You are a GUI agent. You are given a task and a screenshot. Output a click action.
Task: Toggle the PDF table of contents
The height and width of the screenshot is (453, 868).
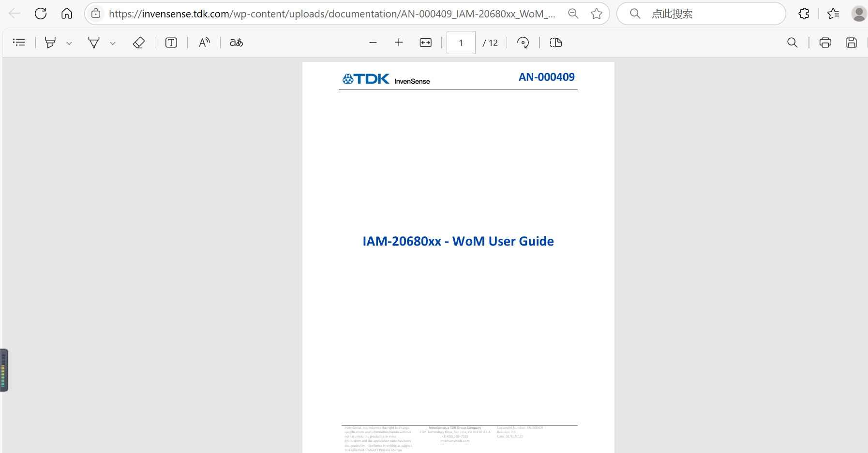coord(19,43)
